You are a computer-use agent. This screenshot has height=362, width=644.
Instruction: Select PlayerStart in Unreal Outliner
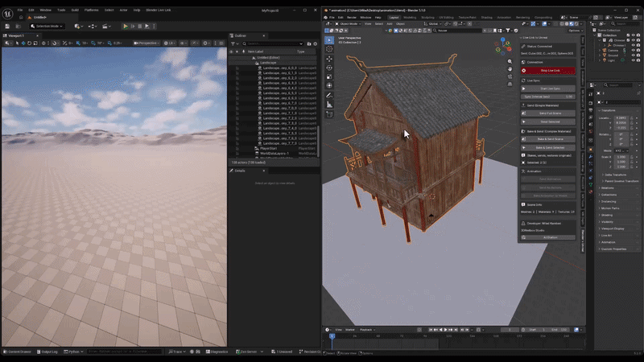click(x=269, y=149)
